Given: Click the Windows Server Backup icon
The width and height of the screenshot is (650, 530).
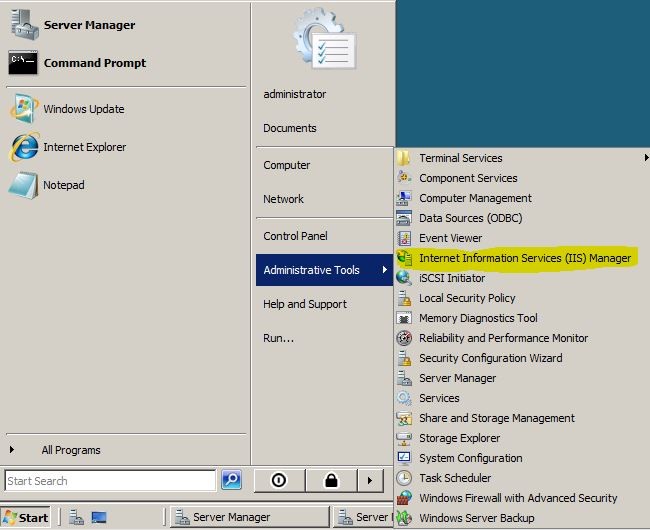Looking at the screenshot, I should pyautogui.click(x=404, y=518).
